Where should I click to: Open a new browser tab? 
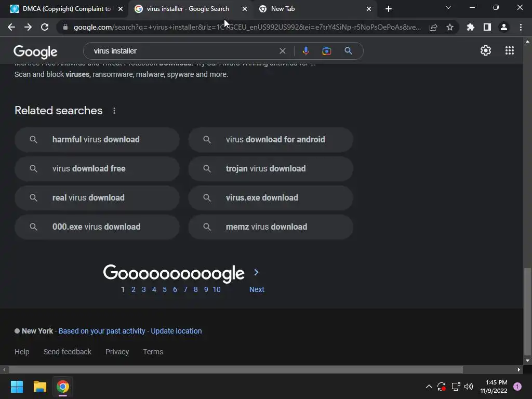tap(389, 9)
